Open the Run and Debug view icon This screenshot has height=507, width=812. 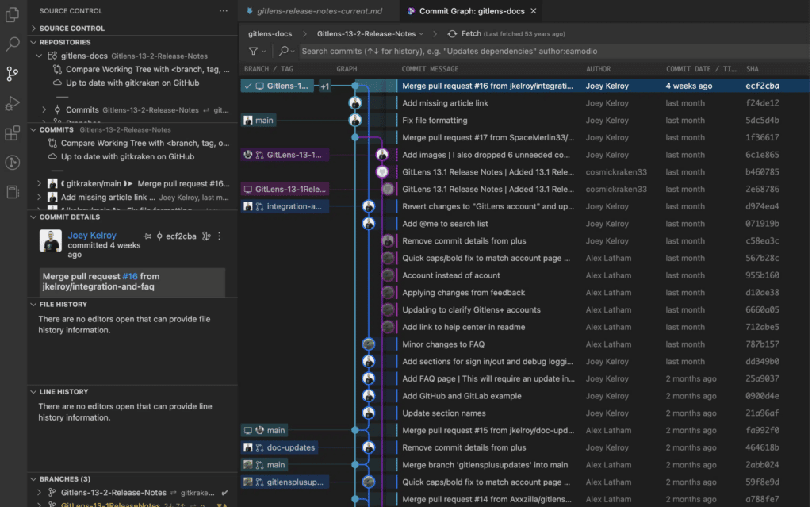click(13, 104)
